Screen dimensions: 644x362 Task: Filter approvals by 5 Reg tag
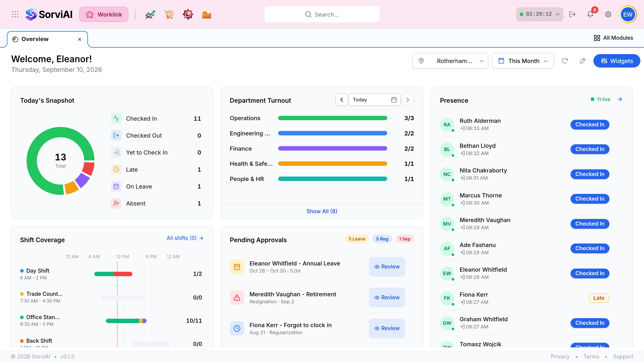click(382, 239)
